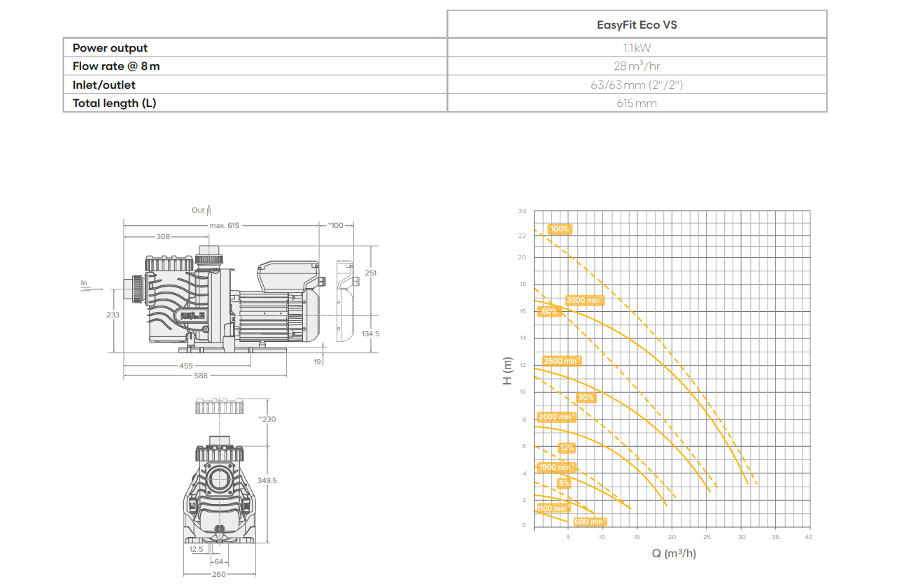Click the EasyFit Eco VS column header
This screenshot has height=588, width=897.
point(637,24)
